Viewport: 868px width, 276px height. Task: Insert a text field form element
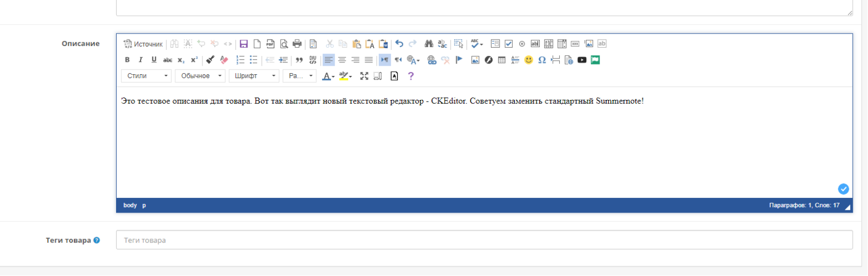pos(535,44)
